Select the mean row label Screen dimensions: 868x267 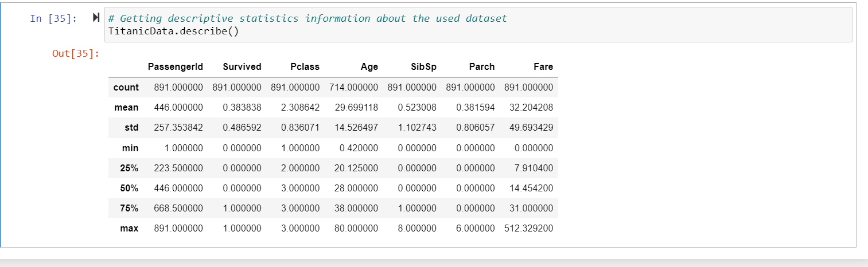click(126, 107)
